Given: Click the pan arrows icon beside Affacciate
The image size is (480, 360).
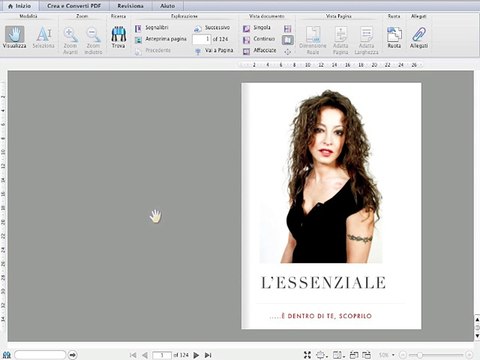Looking at the screenshot, I should tap(288, 52).
